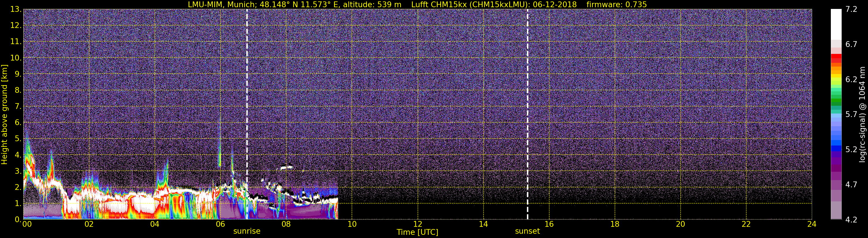
Task: Click the time tick label '04'
Action: (x=154, y=224)
